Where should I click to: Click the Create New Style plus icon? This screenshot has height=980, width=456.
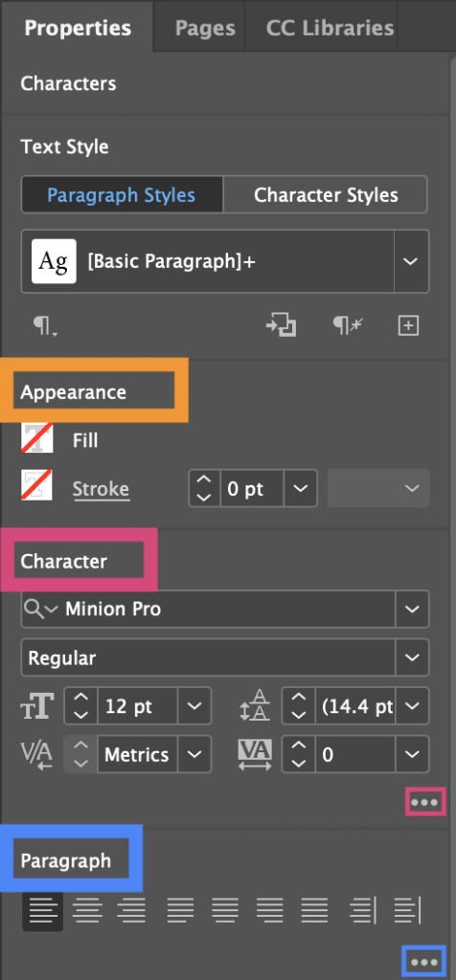408,325
